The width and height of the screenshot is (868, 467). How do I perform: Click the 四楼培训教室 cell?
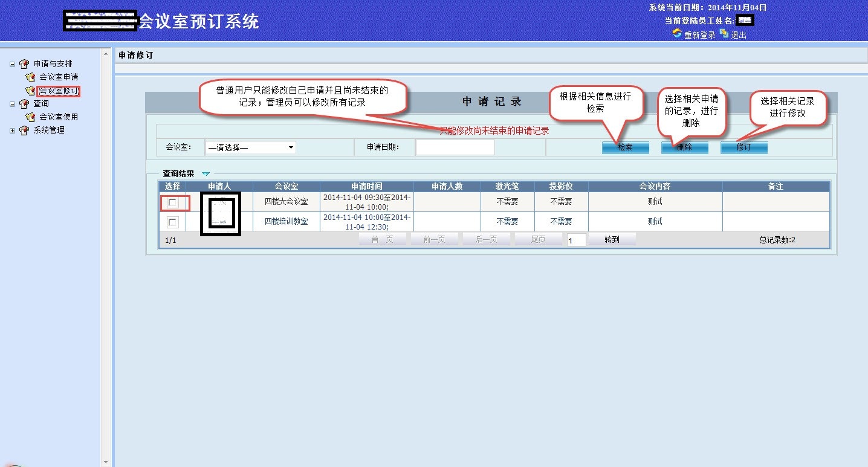287,222
